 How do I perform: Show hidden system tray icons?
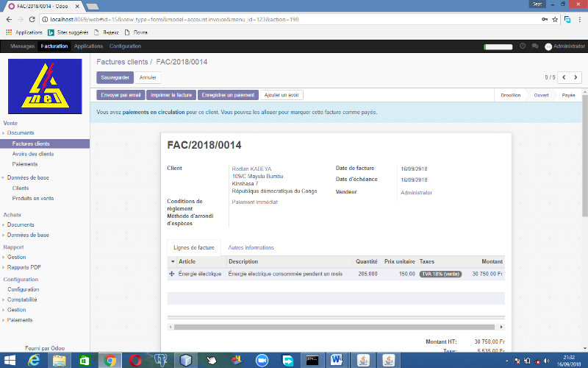tap(507, 361)
